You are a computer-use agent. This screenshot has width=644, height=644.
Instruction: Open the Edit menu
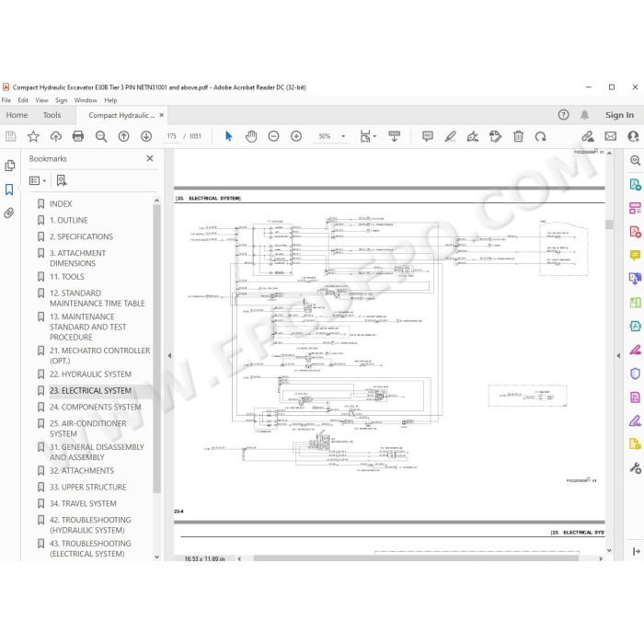tap(23, 100)
